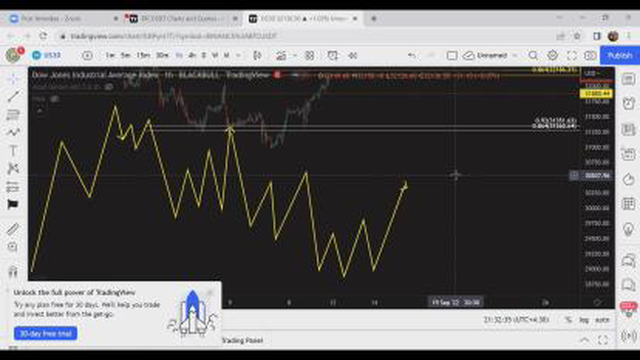The width and height of the screenshot is (640, 360).
Task: Open the alerts panel clock icon
Action: [x=629, y=103]
